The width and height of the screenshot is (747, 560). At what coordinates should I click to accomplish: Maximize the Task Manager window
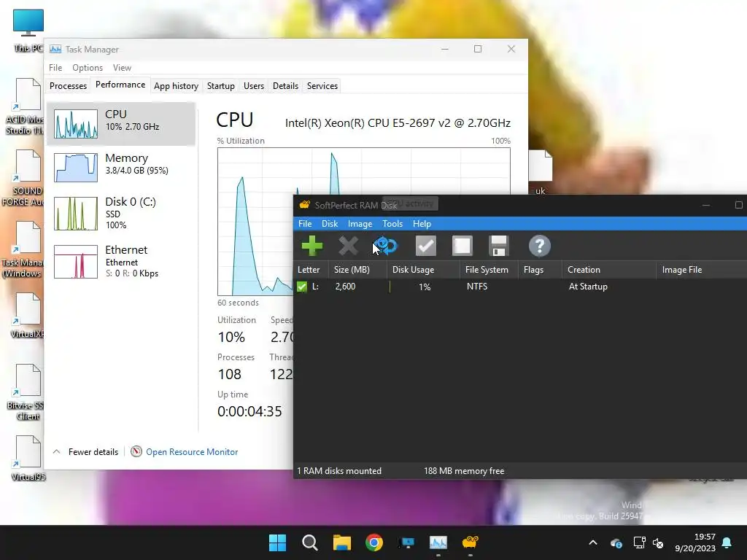pyautogui.click(x=478, y=49)
